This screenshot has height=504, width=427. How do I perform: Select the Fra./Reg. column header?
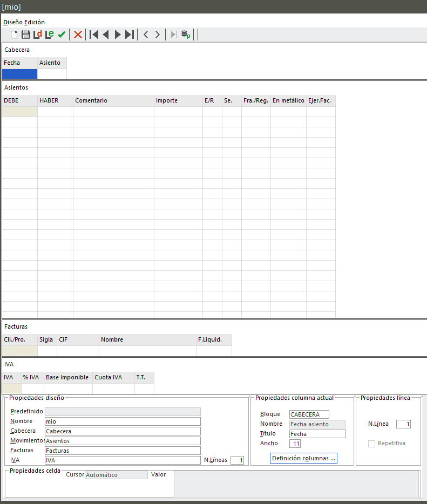(x=256, y=100)
